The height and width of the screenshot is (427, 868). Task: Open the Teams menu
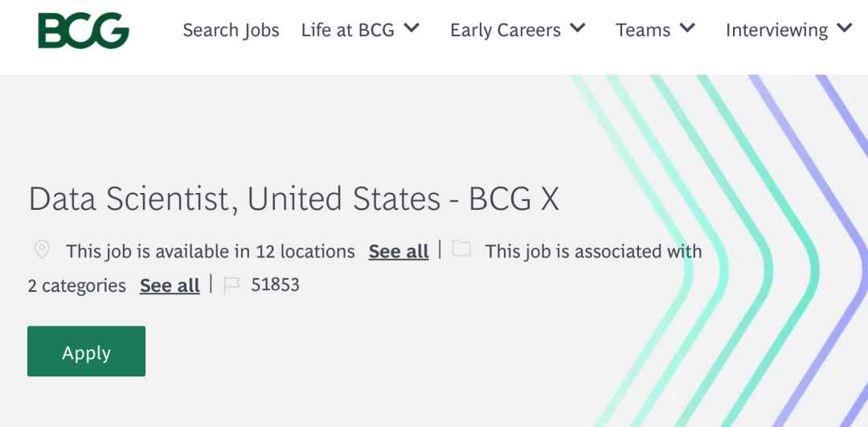[x=643, y=30]
